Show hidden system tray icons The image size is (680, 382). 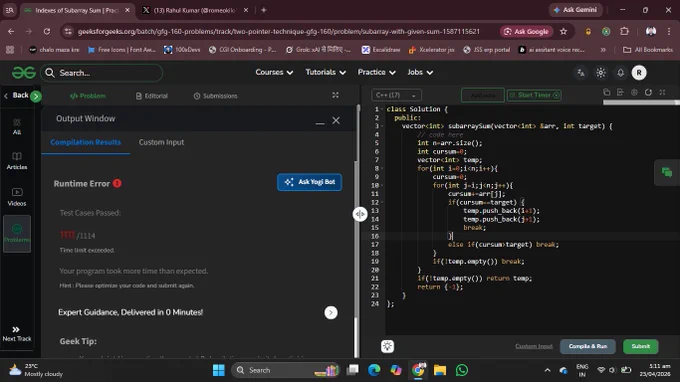547,370
